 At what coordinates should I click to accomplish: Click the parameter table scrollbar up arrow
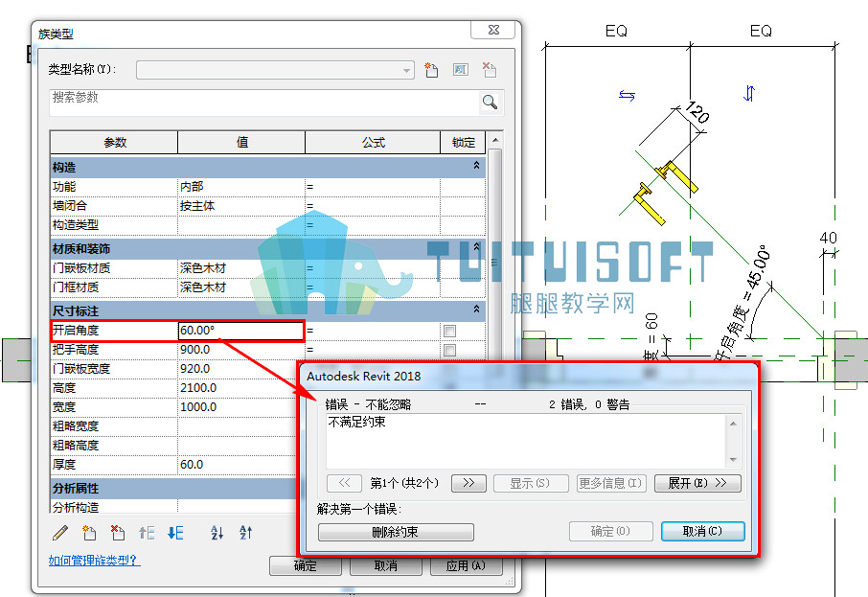495,140
